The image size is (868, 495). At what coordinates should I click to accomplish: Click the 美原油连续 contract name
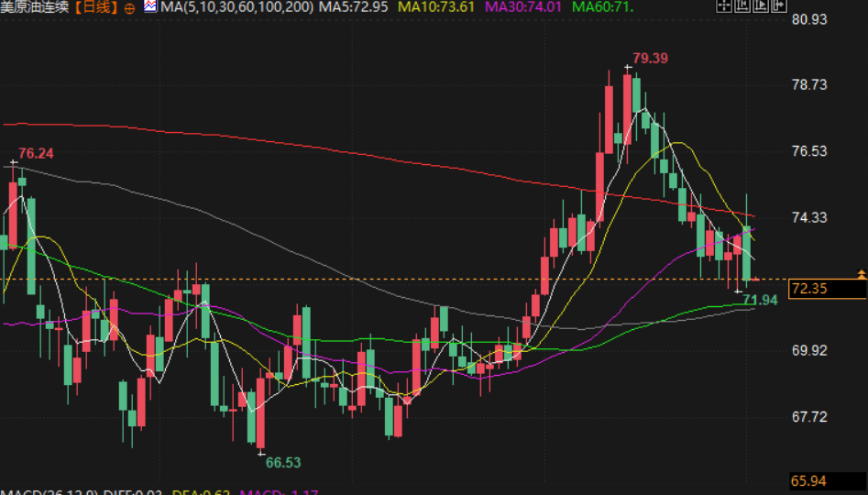pos(35,7)
